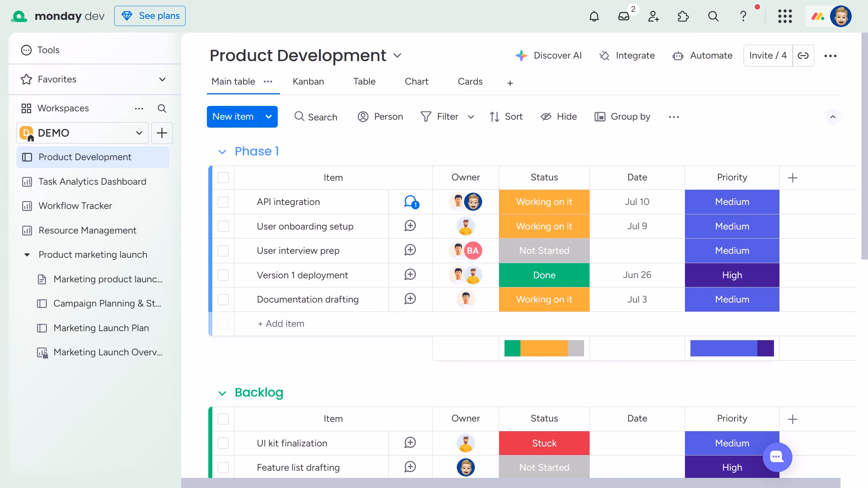868x488 pixels.
Task: Open Product Development title dropdown
Action: click(397, 56)
